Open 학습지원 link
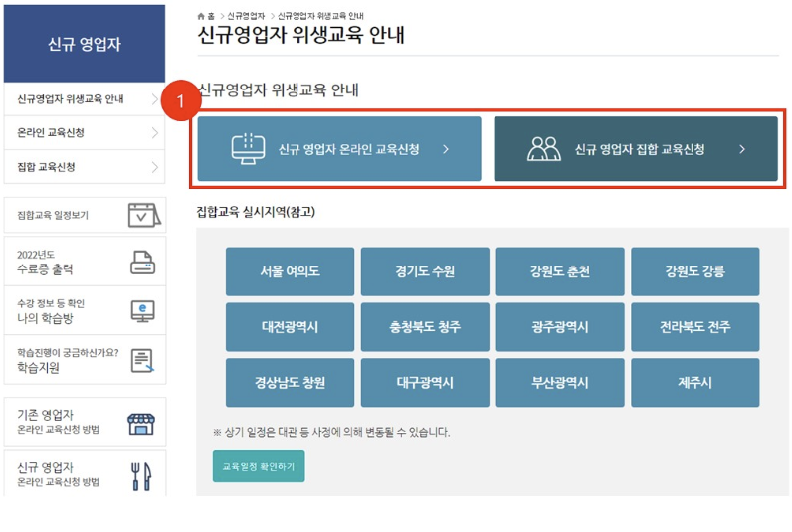 pos(85,359)
